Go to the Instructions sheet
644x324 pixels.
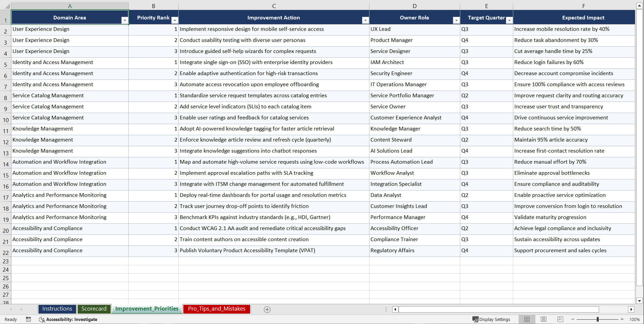[x=57, y=309]
